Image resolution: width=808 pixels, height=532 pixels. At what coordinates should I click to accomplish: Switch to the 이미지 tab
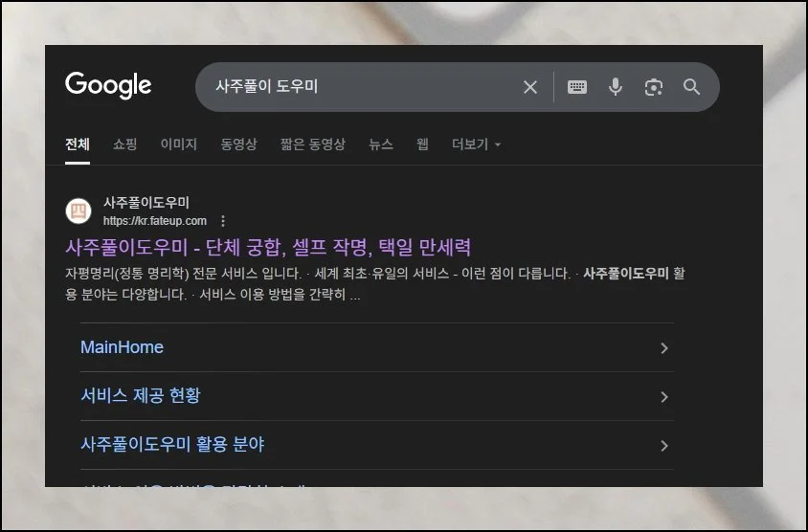pos(178,144)
